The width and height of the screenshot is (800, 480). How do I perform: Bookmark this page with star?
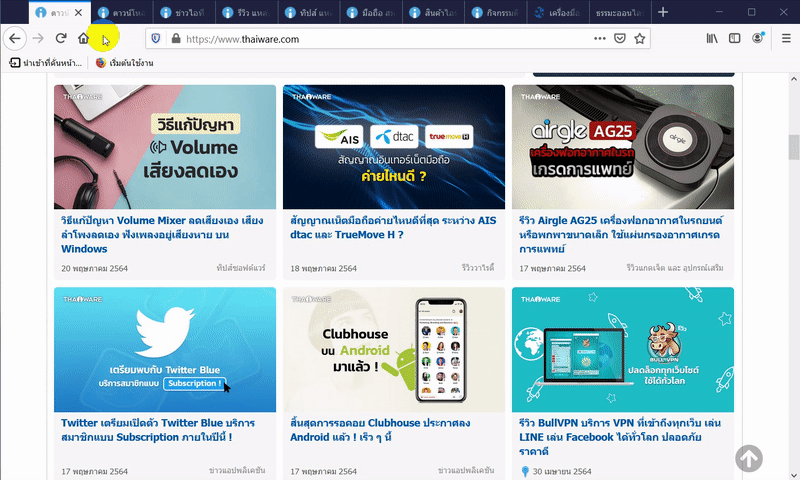tap(640, 38)
